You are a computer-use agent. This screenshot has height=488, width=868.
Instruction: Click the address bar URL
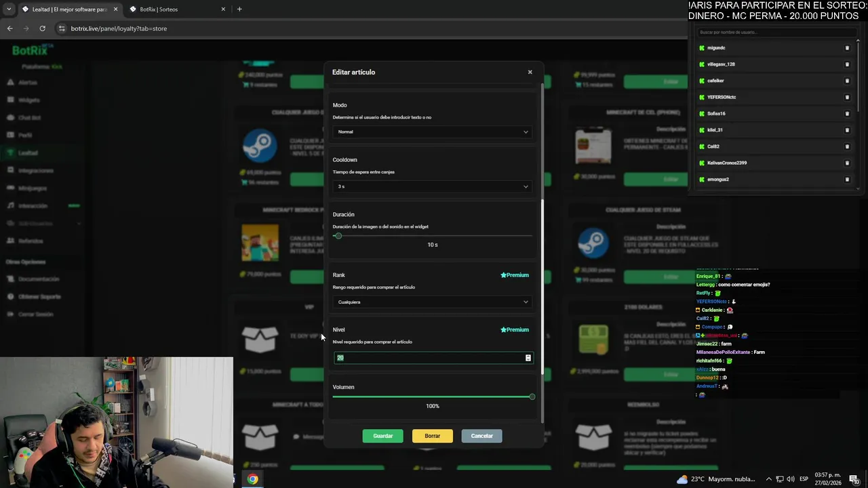click(x=119, y=28)
